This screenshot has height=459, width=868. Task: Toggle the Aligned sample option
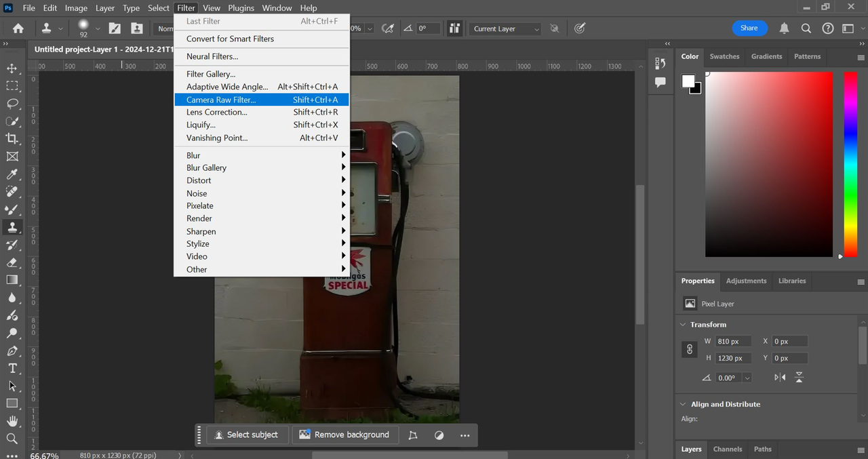tap(455, 28)
